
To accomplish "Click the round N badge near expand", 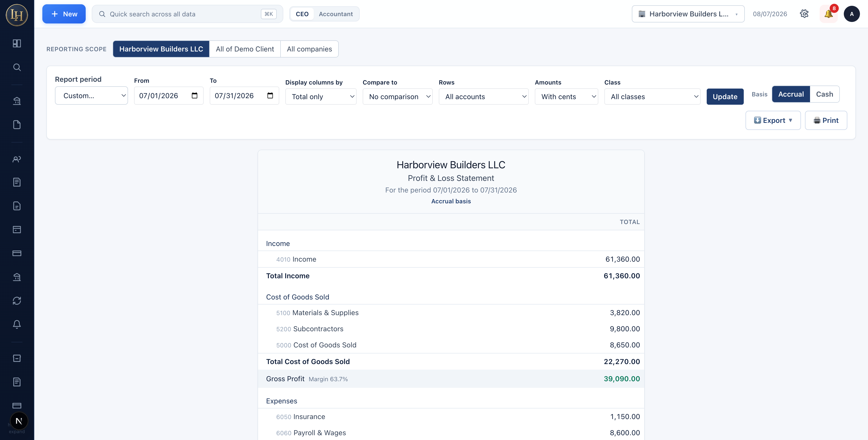I will (x=19, y=421).
